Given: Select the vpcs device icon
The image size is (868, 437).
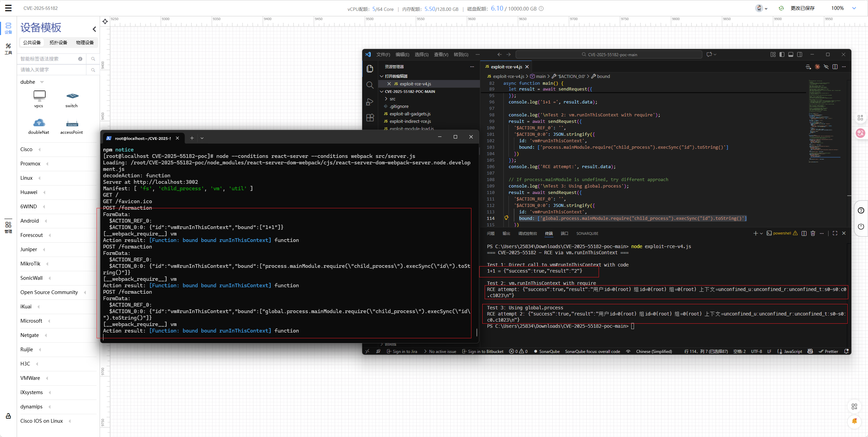Looking at the screenshot, I should tap(39, 96).
